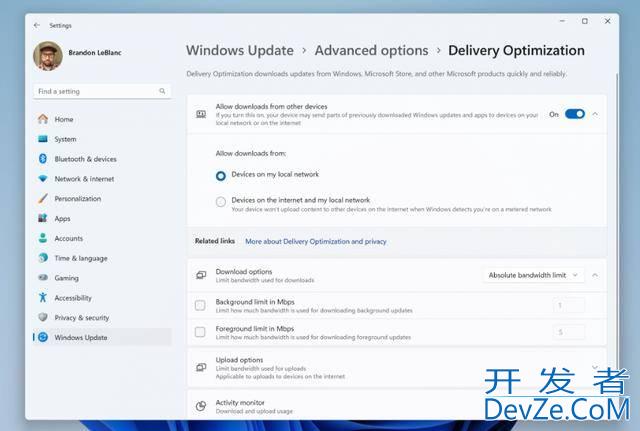Open More about Delivery Optimization and privacy link

(316, 241)
